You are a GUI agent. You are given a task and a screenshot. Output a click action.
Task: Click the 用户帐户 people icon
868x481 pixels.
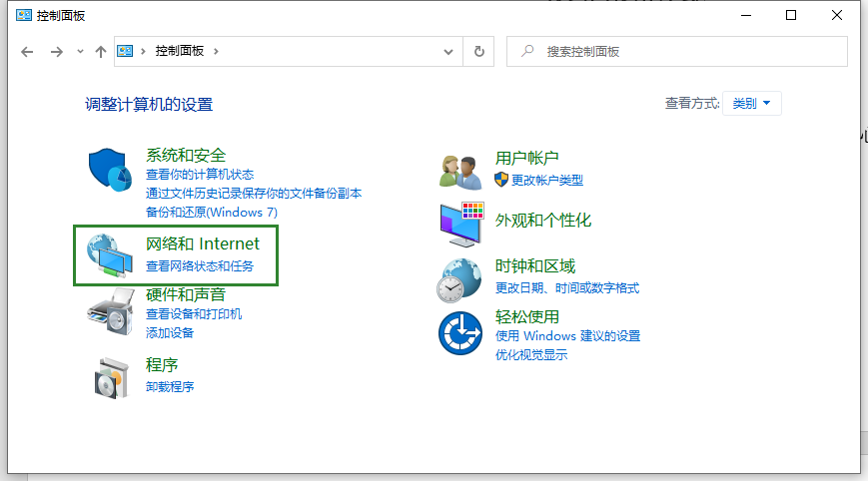point(460,171)
